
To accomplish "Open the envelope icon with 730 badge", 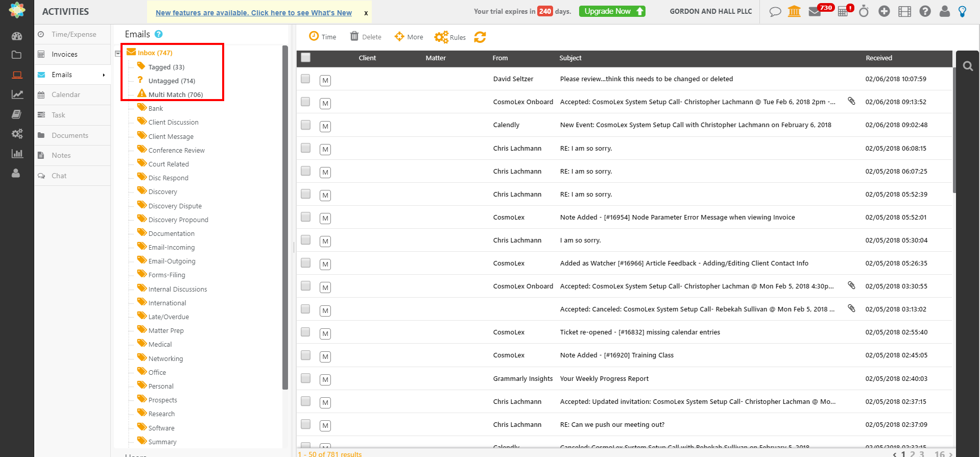I will [815, 11].
